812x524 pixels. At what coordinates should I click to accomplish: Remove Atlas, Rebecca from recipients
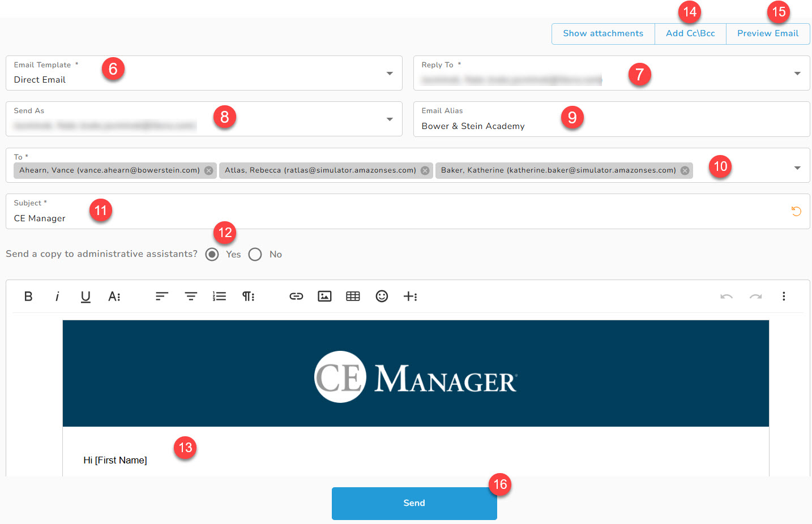(425, 170)
